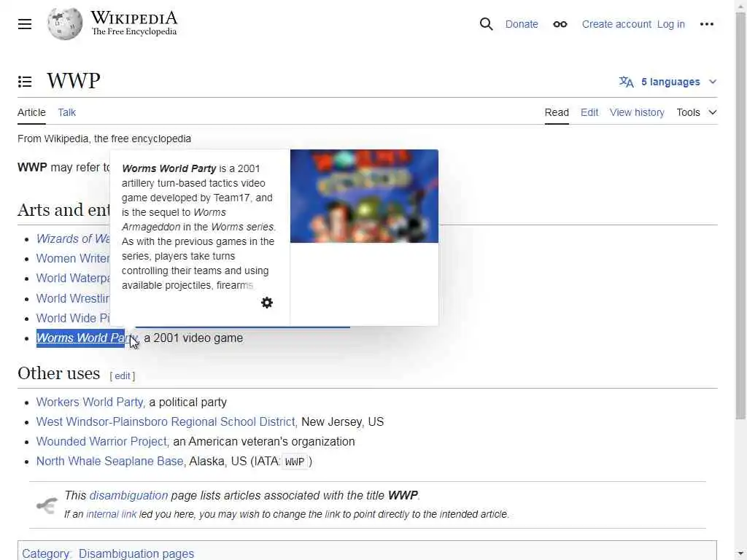
Task: Click the vertical page scrollbar thumb
Action: click(x=740, y=217)
